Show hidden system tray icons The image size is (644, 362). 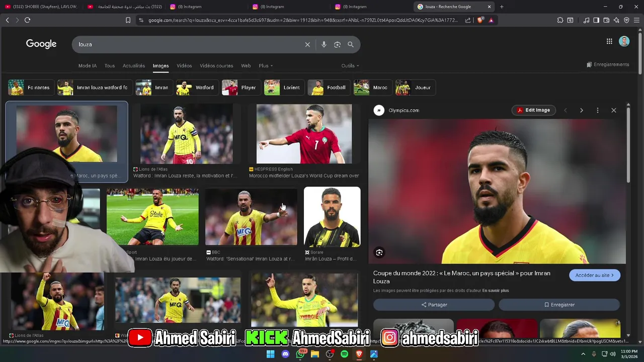pyautogui.click(x=583, y=354)
